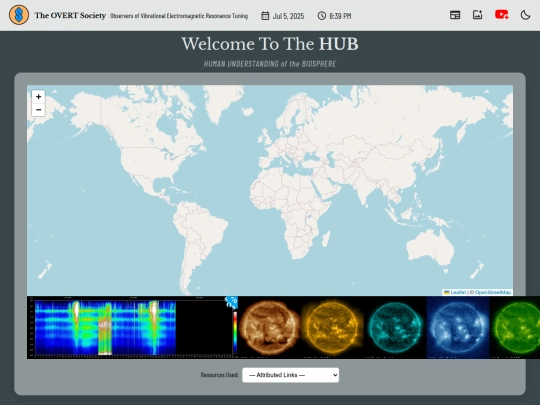
Task: Zoom out on the world map
Action: [x=39, y=110]
